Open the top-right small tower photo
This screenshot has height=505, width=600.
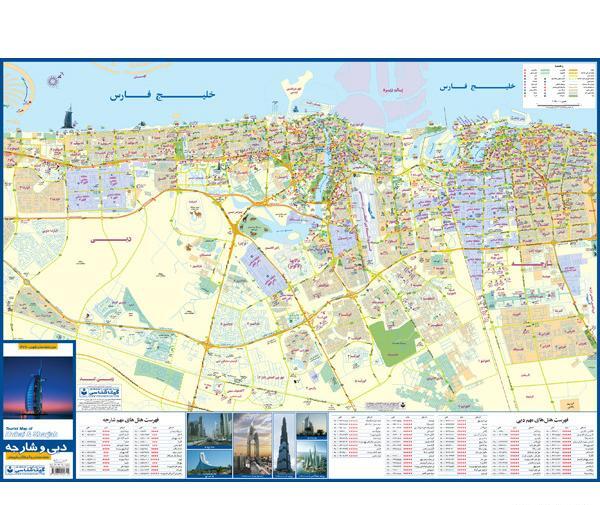click(311, 426)
